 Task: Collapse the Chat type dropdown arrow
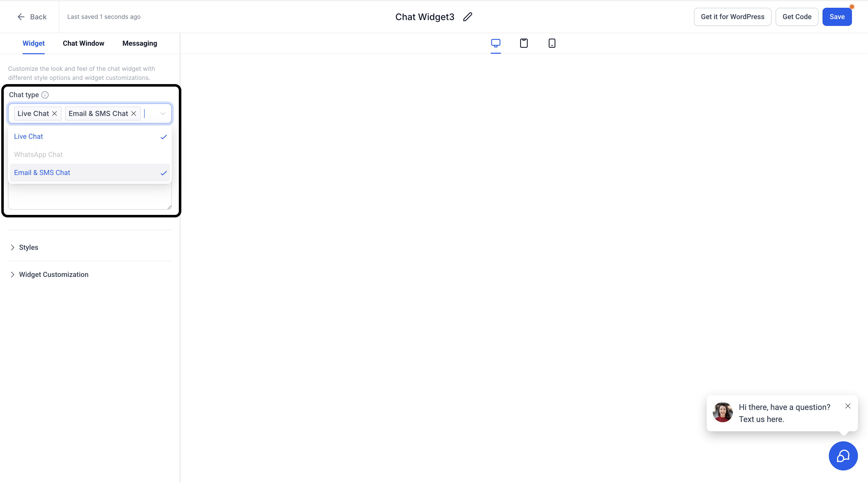163,113
